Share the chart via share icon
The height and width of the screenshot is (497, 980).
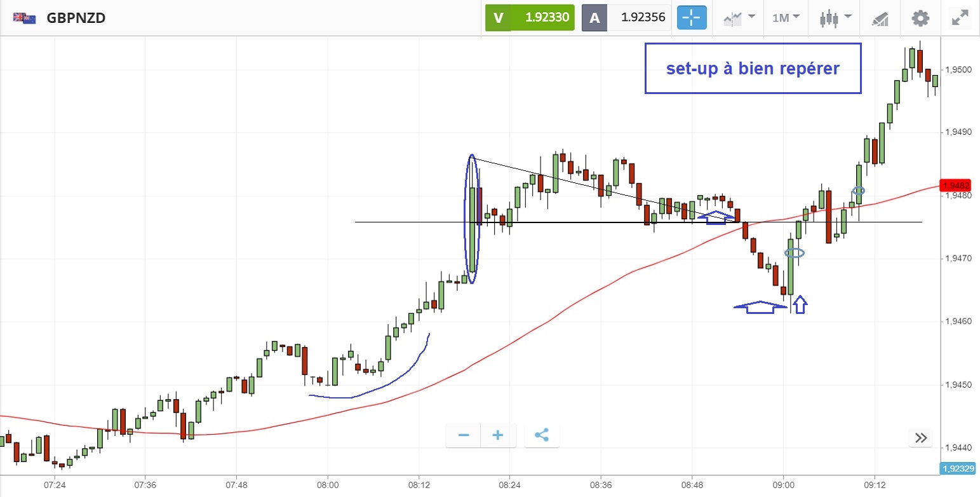click(542, 435)
